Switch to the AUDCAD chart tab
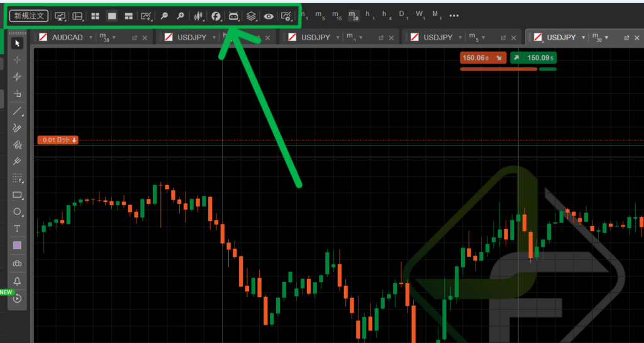Image resolution: width=644 pixels, height=343 pixels. click(67, 38)
